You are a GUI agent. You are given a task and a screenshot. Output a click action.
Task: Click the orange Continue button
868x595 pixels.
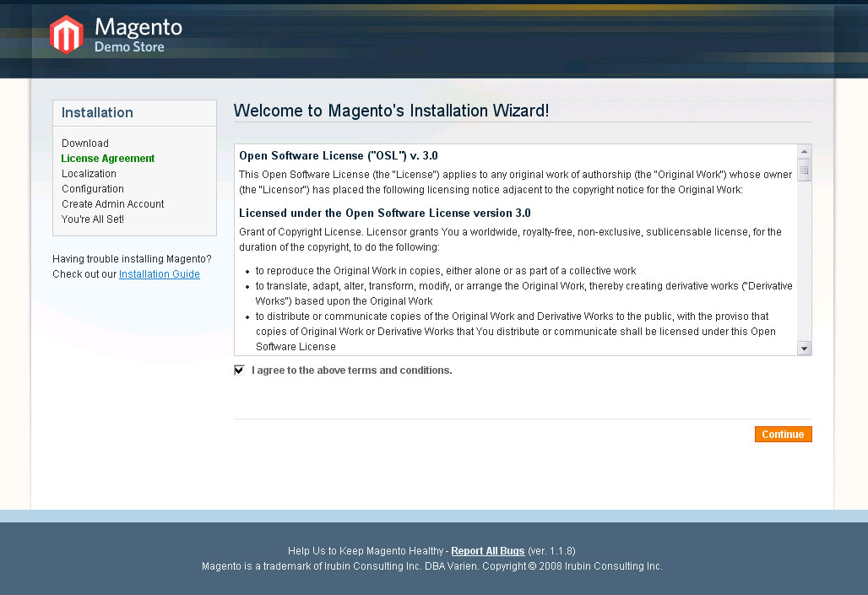point(783,435)
